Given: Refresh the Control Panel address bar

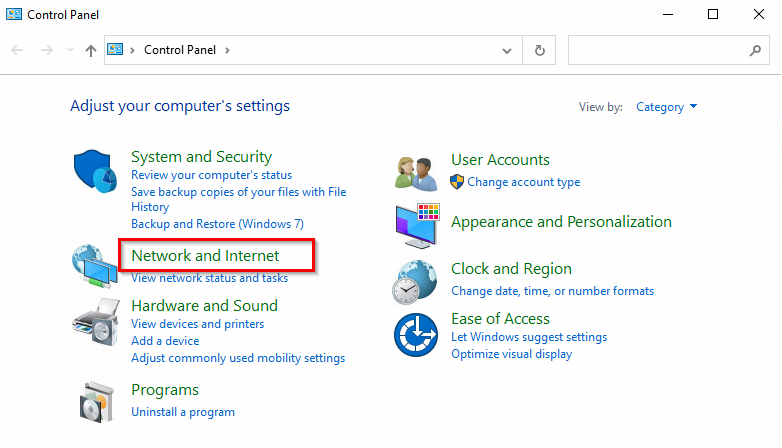Looking at the screenshot, I should tap(540, 50).
